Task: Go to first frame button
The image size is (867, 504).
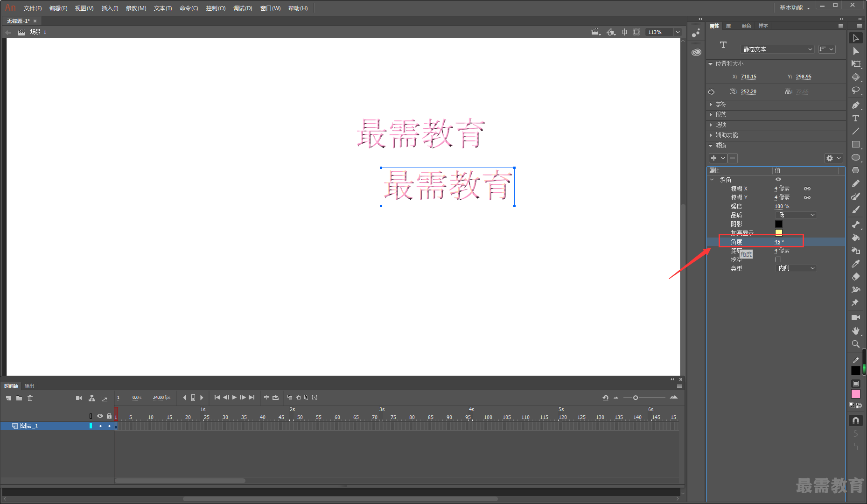Action: pos(217,398)
